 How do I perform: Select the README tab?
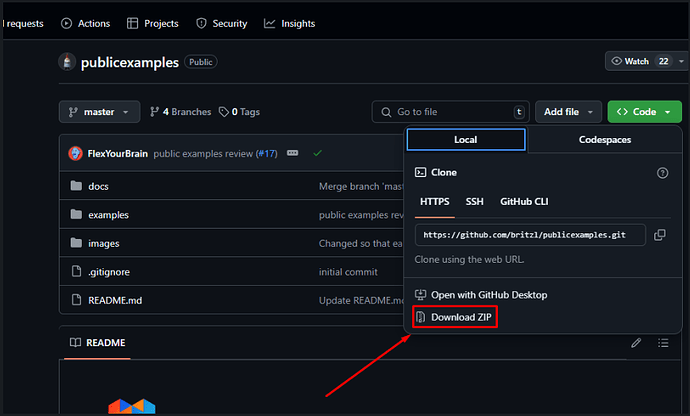coord(98,342)
